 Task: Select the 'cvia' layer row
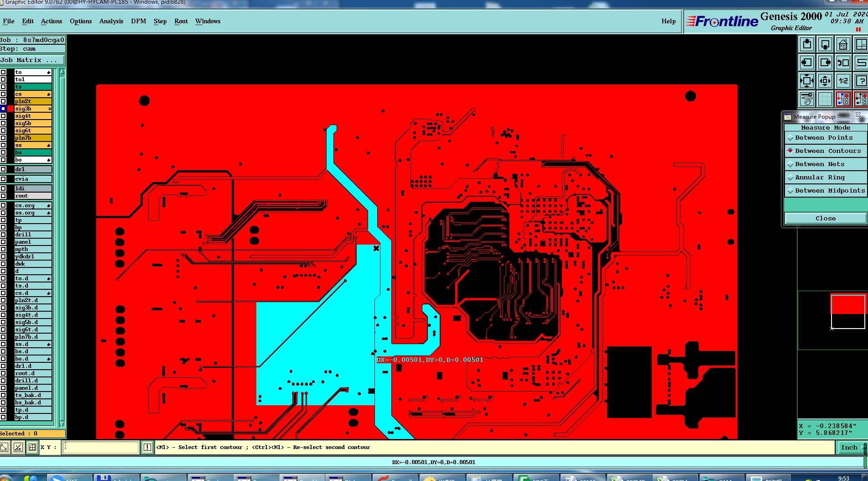(x=33, y=179)
